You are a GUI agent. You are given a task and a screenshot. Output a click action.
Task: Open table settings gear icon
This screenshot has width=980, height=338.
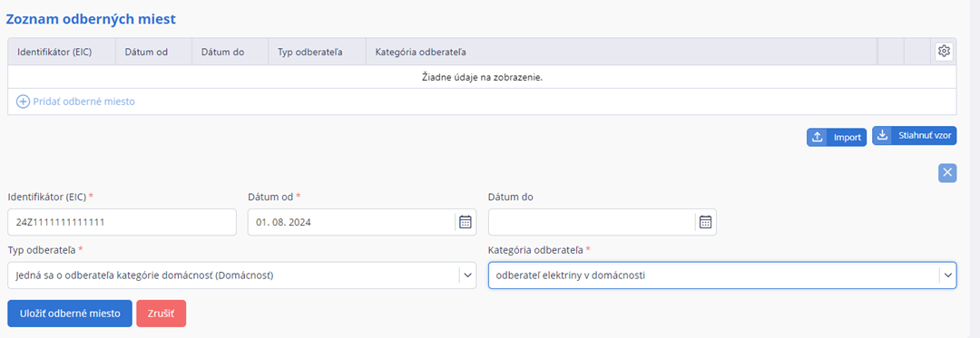tap(944, 51)
